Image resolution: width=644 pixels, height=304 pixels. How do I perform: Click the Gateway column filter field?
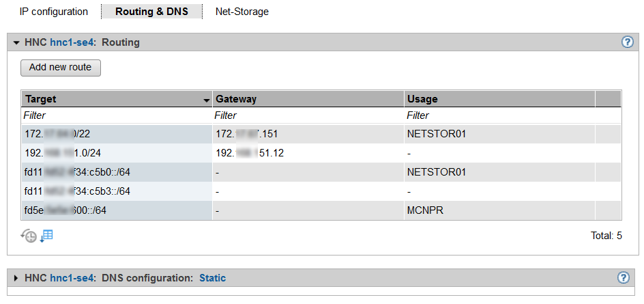click(x=307, y=115)
